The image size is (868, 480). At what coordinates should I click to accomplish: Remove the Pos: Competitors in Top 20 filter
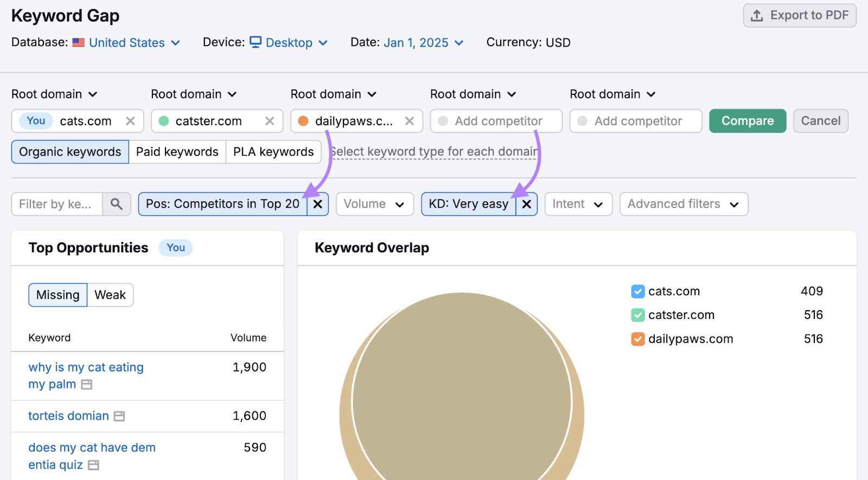click(318, 204)
